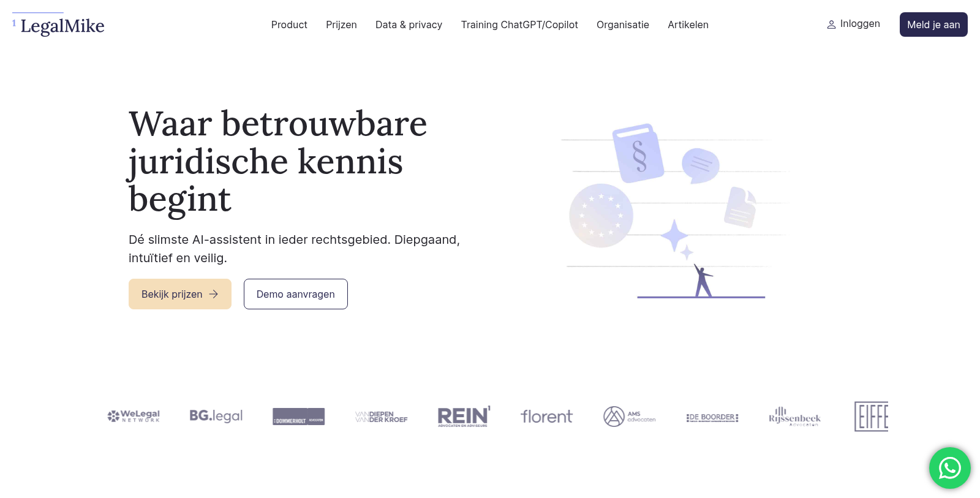Click Inloggen to sign in
This screenshot has width=980, height=498.
[x=853, y=24]
